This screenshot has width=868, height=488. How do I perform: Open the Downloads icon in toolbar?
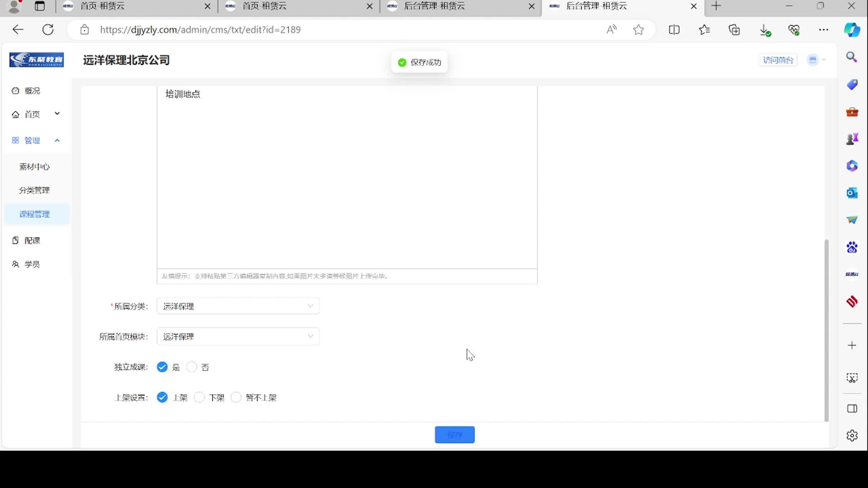pyautogui.click(x=764, y=30)
